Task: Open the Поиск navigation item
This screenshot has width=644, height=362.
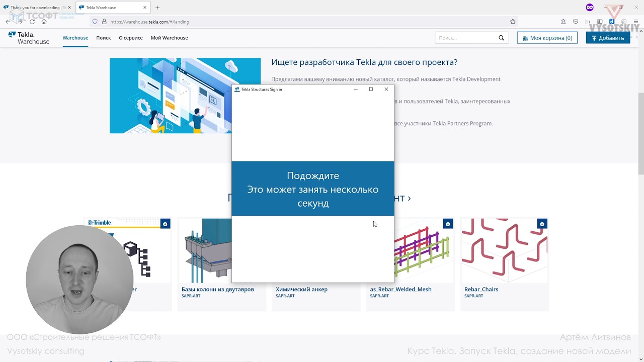Action: coord(103,38)
